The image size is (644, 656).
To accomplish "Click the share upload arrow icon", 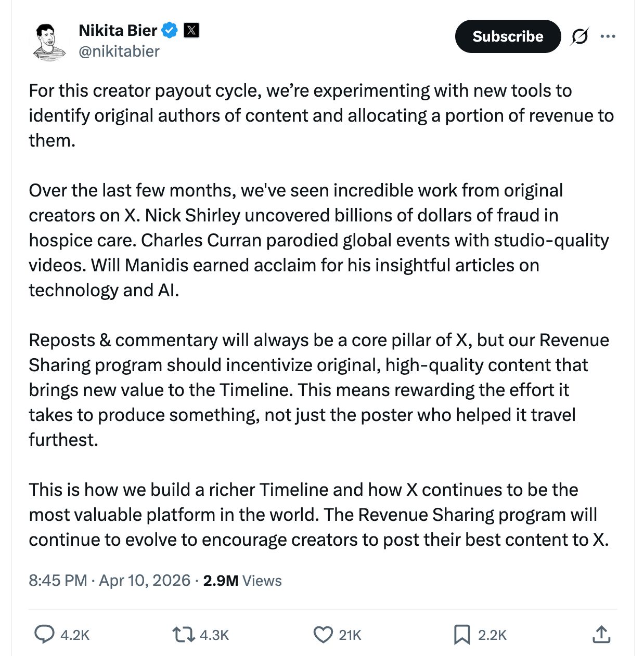I will pos(601,635).
